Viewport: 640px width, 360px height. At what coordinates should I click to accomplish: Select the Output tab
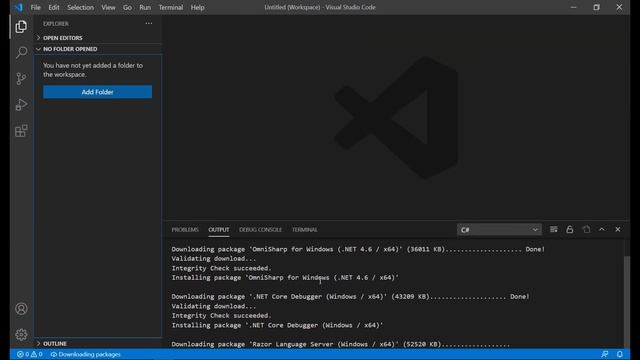(219, 230)
